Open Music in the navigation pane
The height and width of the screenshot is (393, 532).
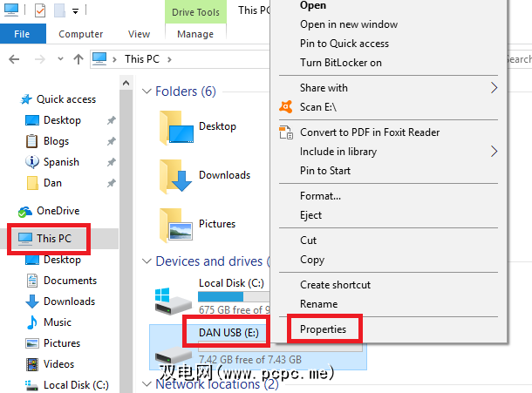point(58,322)
